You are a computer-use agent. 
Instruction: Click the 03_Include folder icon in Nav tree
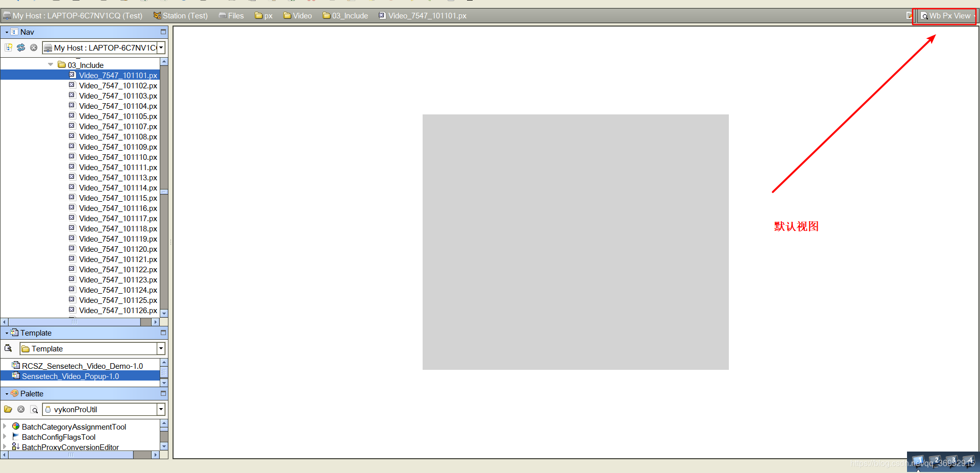coord(62,65)
